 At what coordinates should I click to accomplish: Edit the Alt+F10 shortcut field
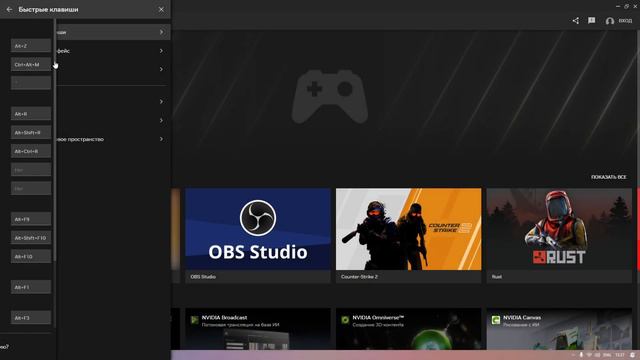click(31, 256)
